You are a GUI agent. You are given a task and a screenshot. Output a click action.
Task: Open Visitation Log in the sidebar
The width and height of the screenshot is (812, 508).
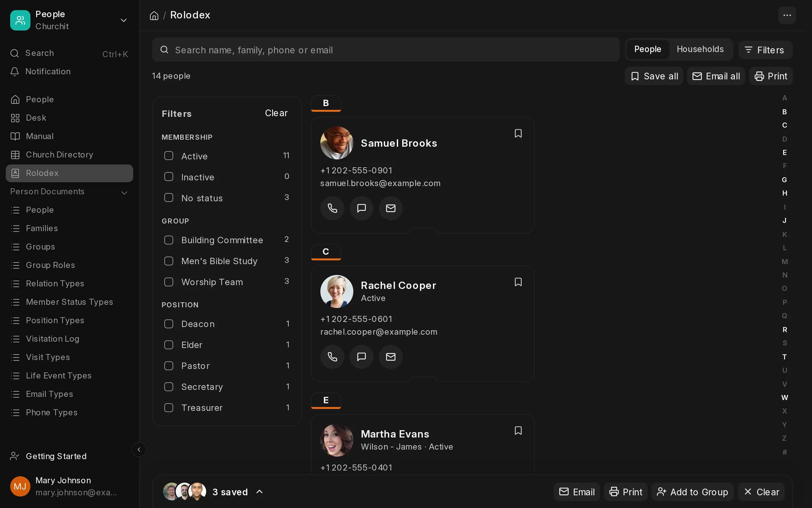(69, 339)
